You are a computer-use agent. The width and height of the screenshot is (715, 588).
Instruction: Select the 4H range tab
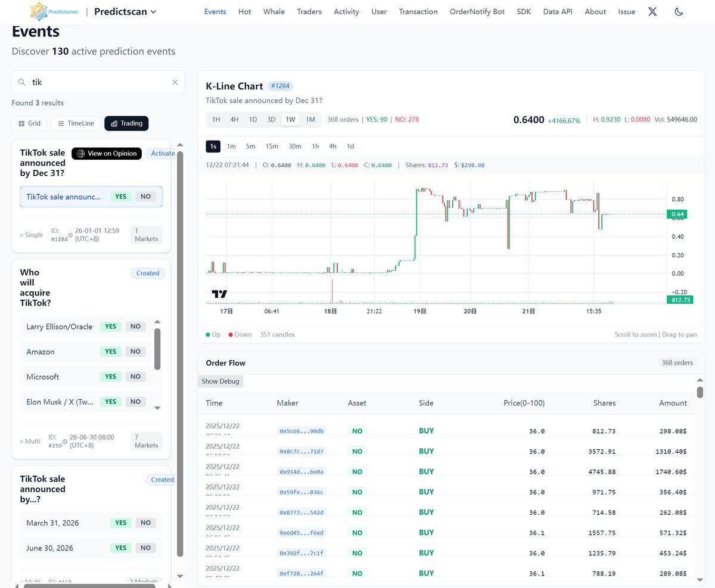[x=235, y=119]
